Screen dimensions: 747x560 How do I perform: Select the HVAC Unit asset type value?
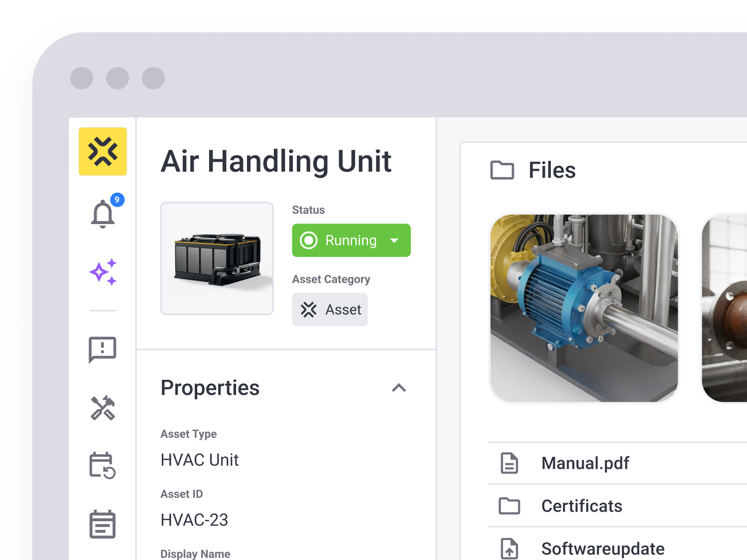[x=200, y=460]
